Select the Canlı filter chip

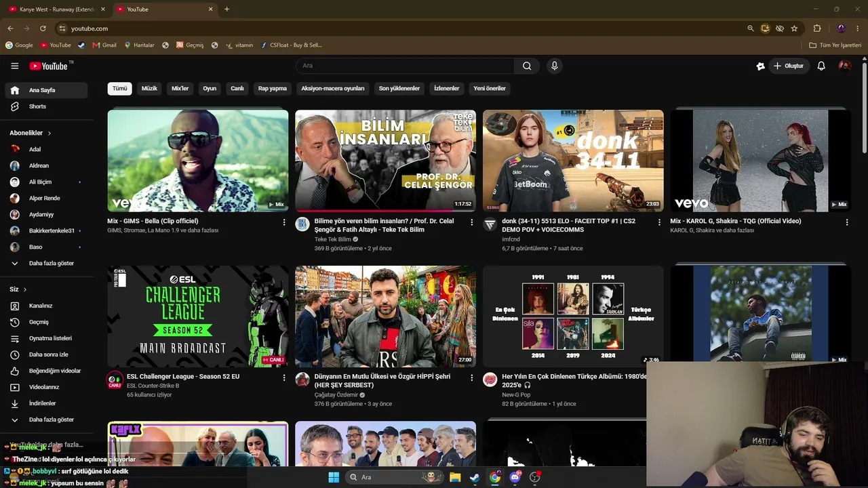point(237,89)
